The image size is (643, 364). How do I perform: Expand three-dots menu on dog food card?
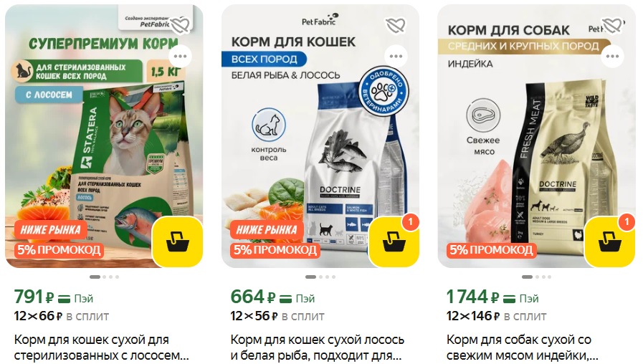[612, 56]
